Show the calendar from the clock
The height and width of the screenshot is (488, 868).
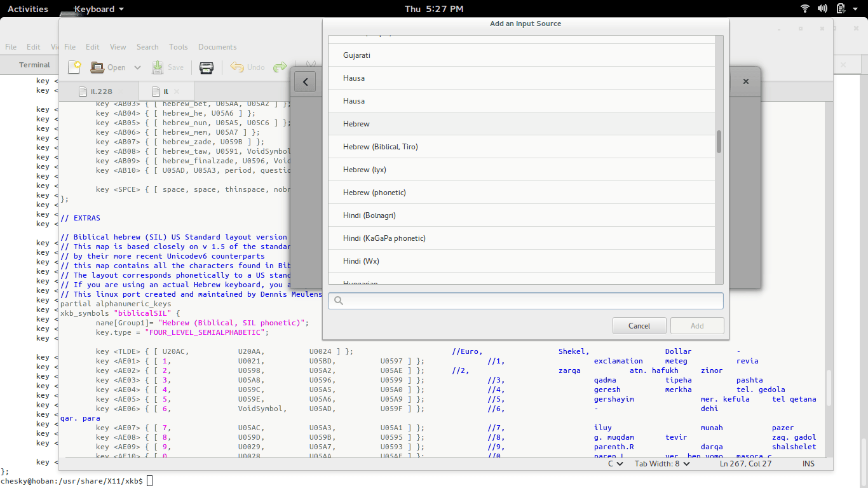pos(434,9)
